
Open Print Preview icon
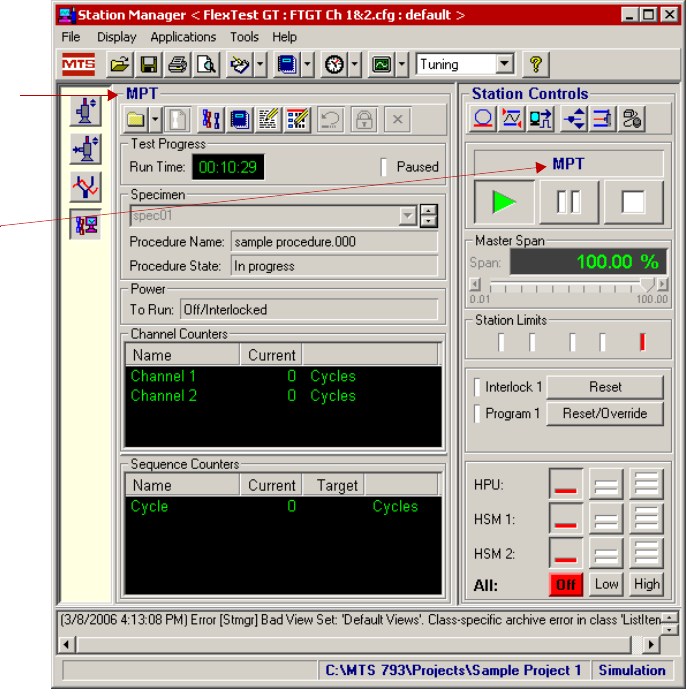[x=206, y=65]
